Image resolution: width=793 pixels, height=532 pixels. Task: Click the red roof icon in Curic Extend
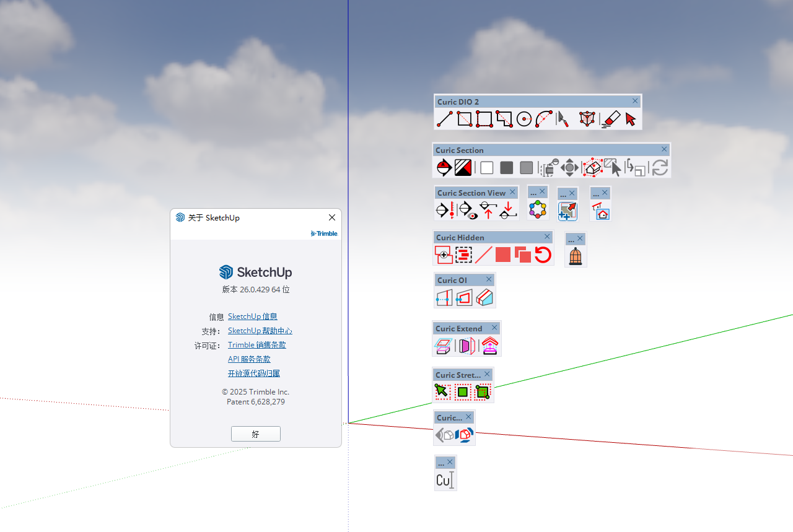(490, 346)
